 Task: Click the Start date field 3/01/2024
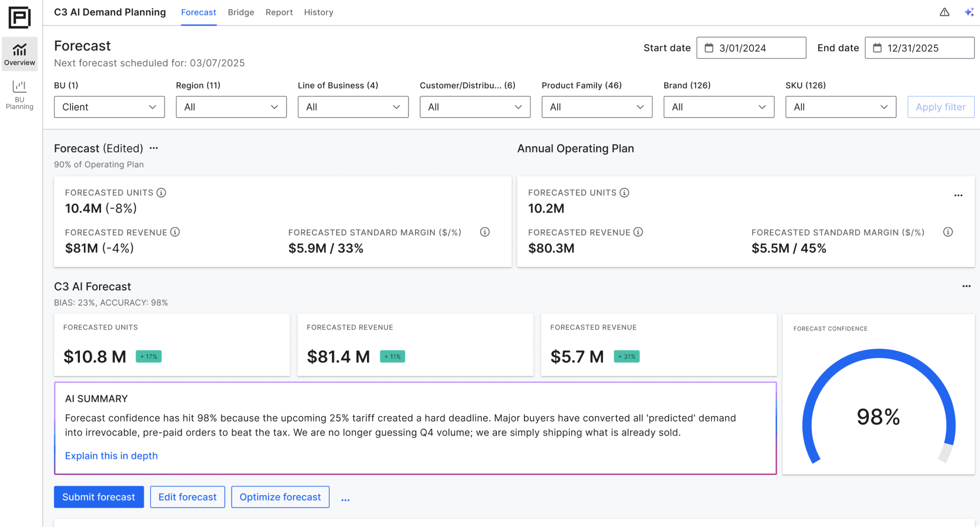coord(751,48)
